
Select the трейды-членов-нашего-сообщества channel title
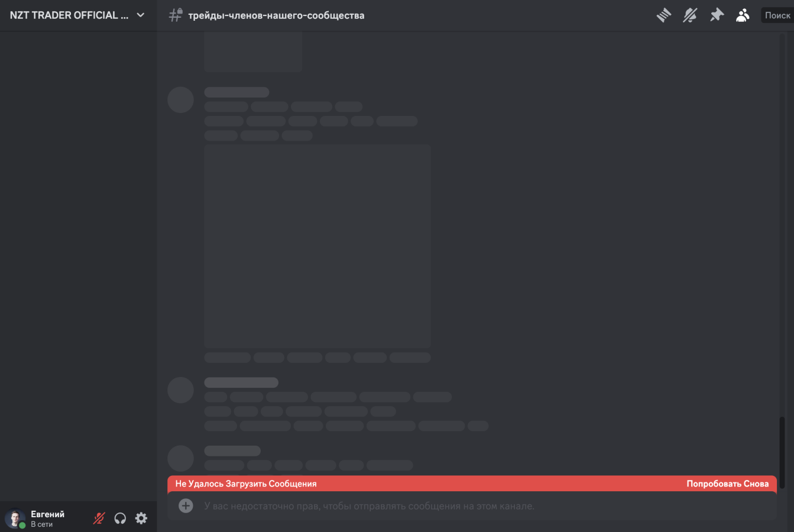[276, 15]
